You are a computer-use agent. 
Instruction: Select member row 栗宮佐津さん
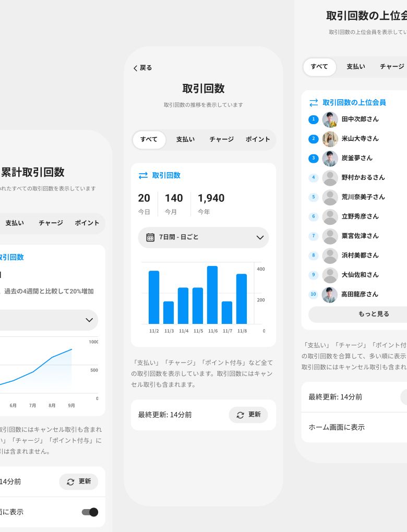point(358,236)
